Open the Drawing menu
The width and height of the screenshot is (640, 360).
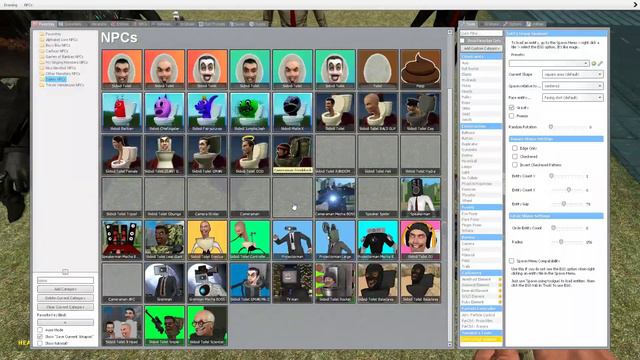pos(10,5)
